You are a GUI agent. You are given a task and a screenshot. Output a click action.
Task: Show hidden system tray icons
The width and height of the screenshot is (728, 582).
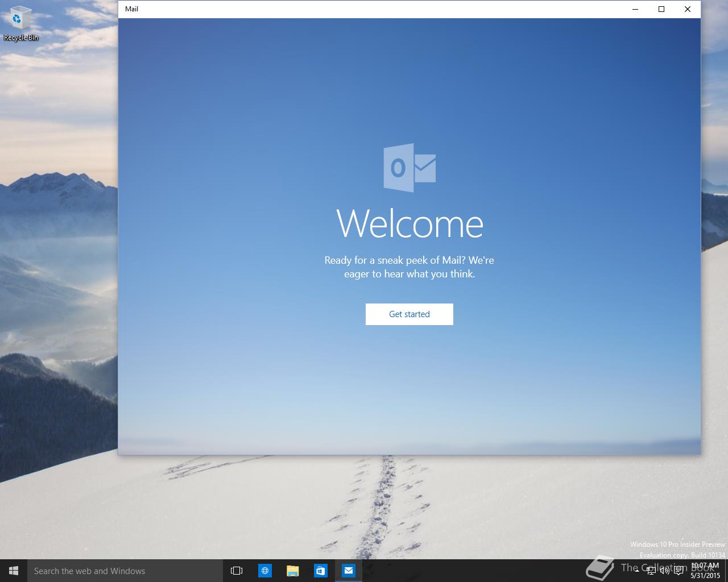pyautogui.click(x=637, y=571)
